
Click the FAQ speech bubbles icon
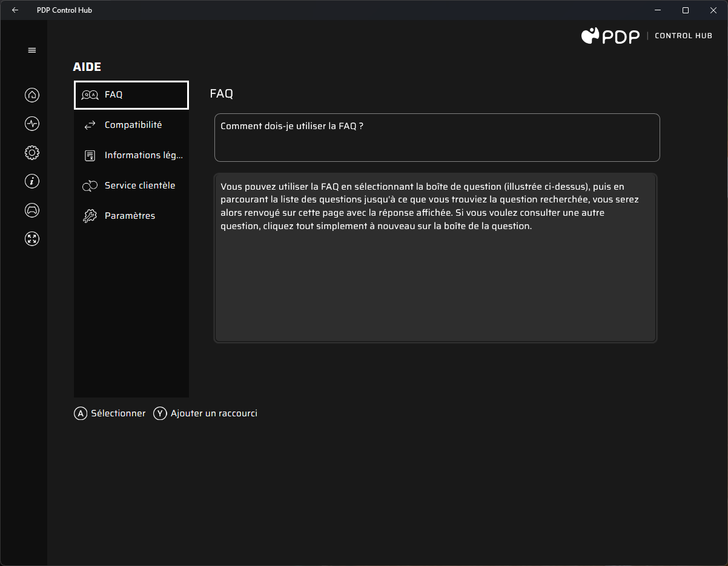pos(90,95)
